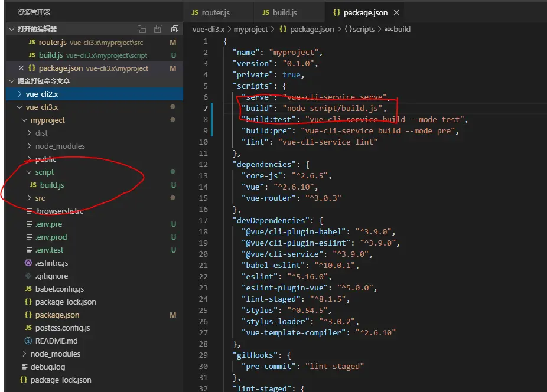Select the package.json editor tab
The height and width of the screenshot is (392, 547).
click(x=365, y=12)
